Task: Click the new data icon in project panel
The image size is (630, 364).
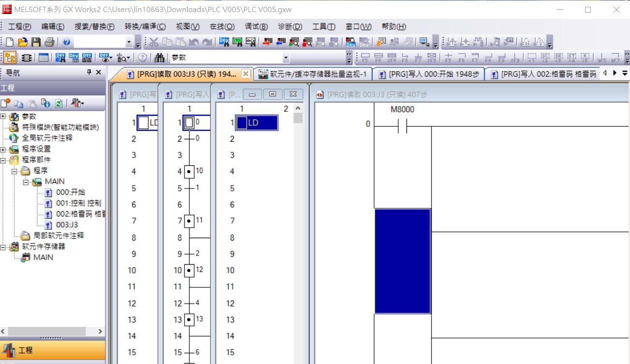Action: (5, 103)
